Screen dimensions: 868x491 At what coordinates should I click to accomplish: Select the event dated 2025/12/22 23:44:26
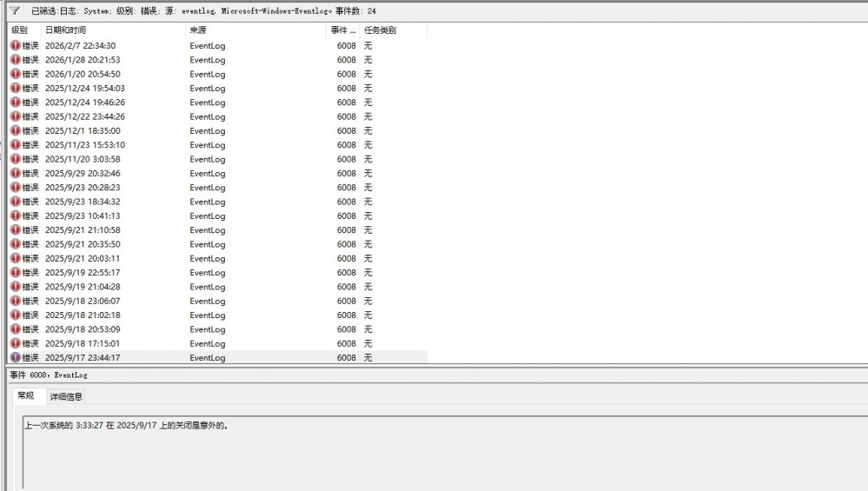[84, 116]
